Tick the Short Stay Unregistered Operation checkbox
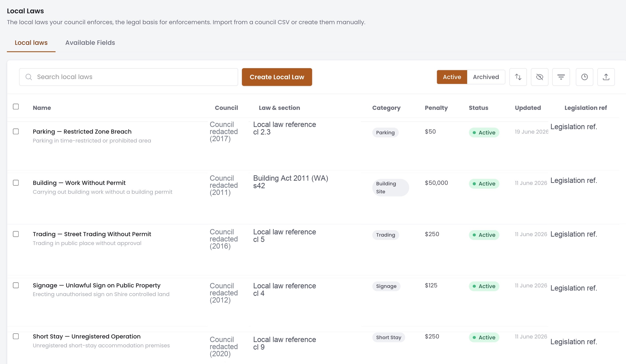The image size is (626, 364). pyautogui.click(x=16, y=336)
